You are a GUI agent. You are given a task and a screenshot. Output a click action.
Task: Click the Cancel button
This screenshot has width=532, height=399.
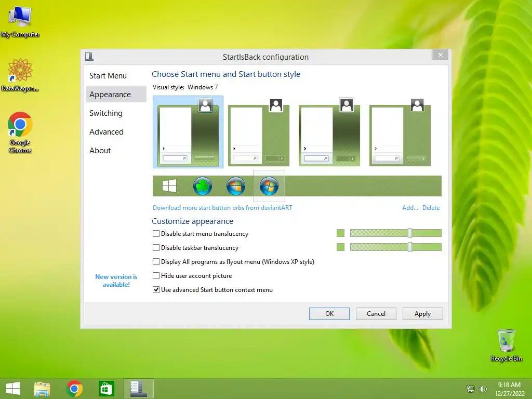376,314
